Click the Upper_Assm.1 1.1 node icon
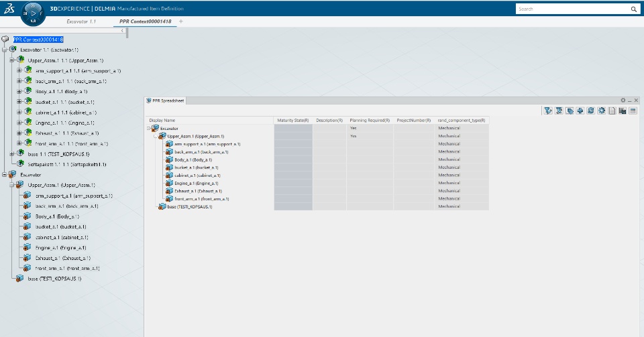 coord(21,60)
